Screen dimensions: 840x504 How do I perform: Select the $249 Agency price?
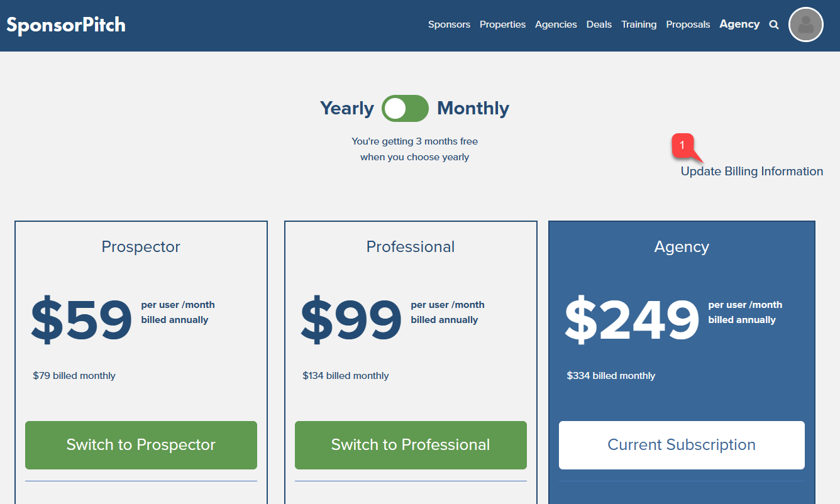point(632,320)
